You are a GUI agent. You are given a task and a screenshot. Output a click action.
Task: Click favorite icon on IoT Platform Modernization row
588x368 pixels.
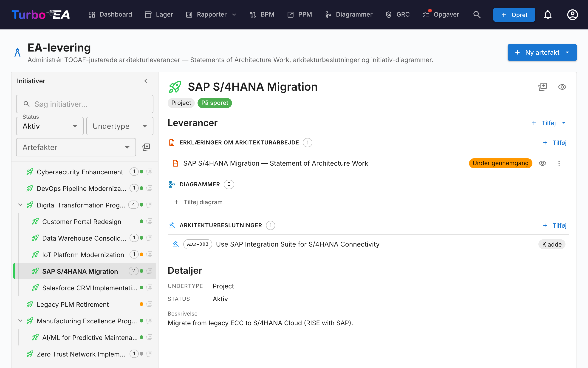coord(150,254)
